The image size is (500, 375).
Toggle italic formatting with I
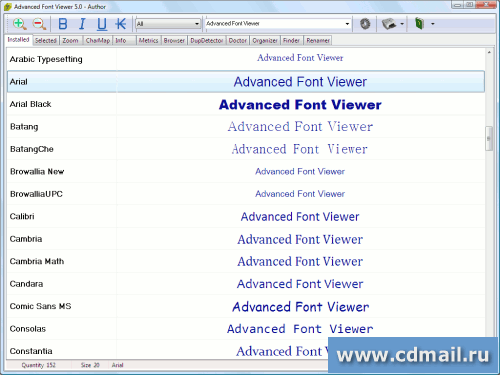click(x=82, y=24)
